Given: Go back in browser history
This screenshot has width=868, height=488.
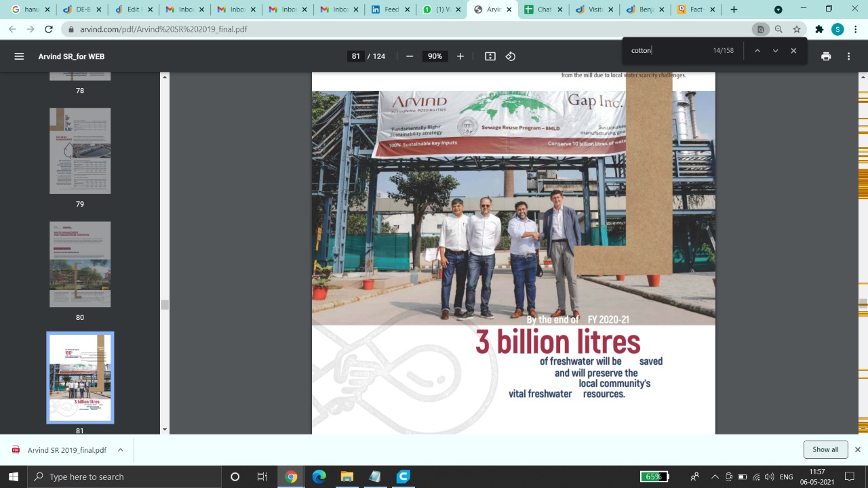Looking at the screenshot, I should [12, 29].
